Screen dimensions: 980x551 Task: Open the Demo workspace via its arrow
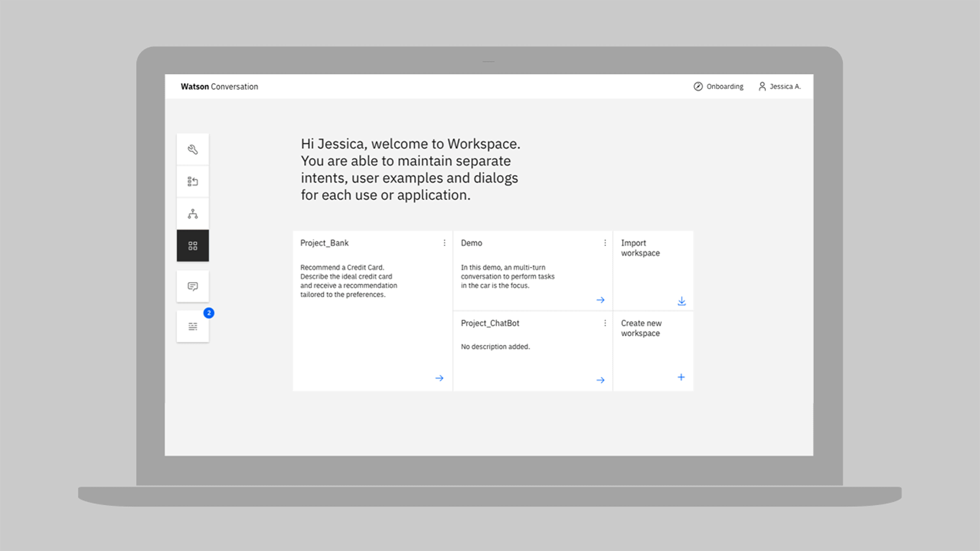[600, 299]
